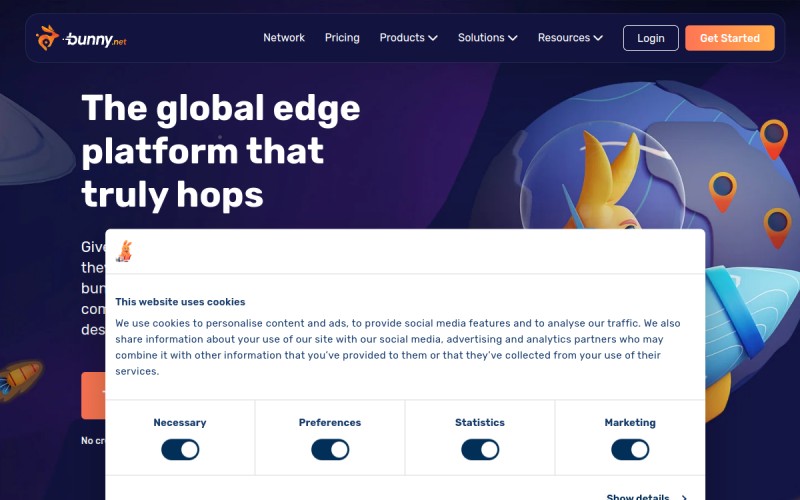
Task: Click the Marketing label in cookie dialog
Action: [x=630, y=422]
